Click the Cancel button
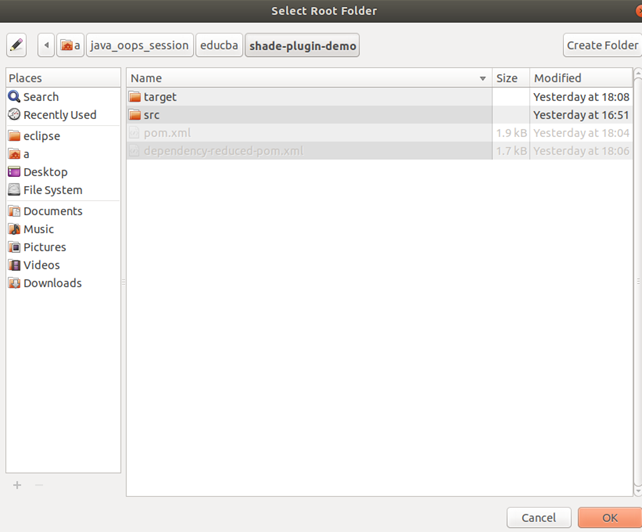The height and width of the screenshot is (532, 642). [x=538, y=518]
